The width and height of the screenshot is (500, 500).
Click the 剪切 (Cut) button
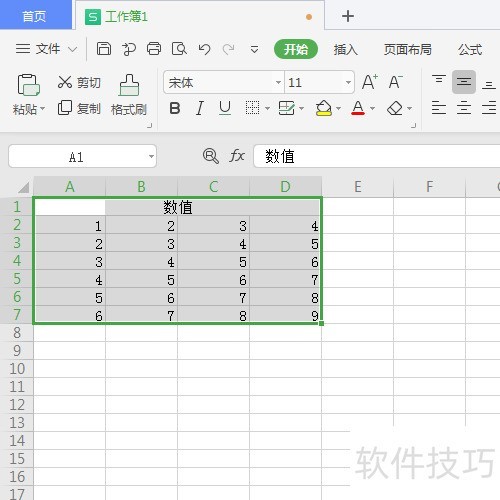point(79,82)
